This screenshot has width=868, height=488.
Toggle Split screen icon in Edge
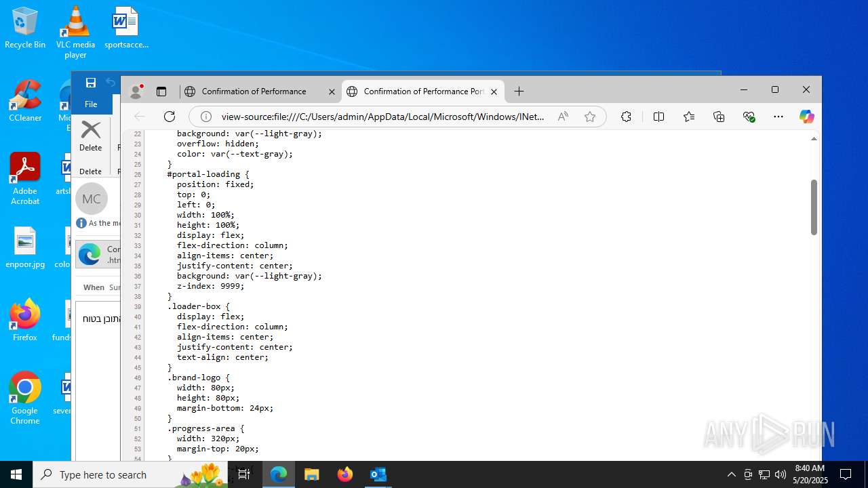(x=658, y=117)
